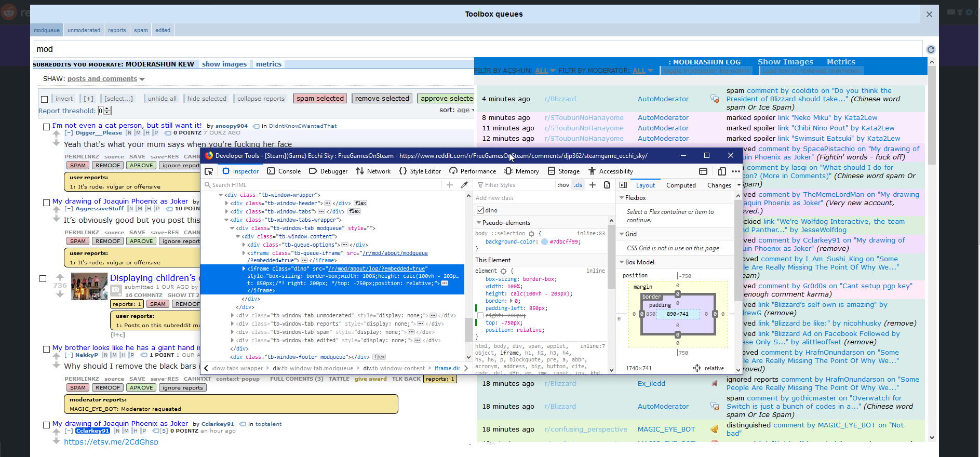980x457 pixels.
Task: Edit position in box model crosshair icon
Action: pos(697,368)
